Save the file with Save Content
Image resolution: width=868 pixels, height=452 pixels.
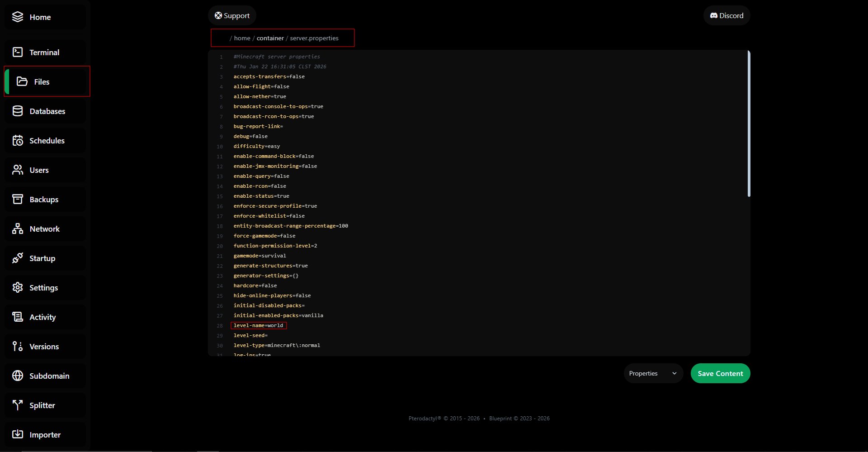point(720,373)
